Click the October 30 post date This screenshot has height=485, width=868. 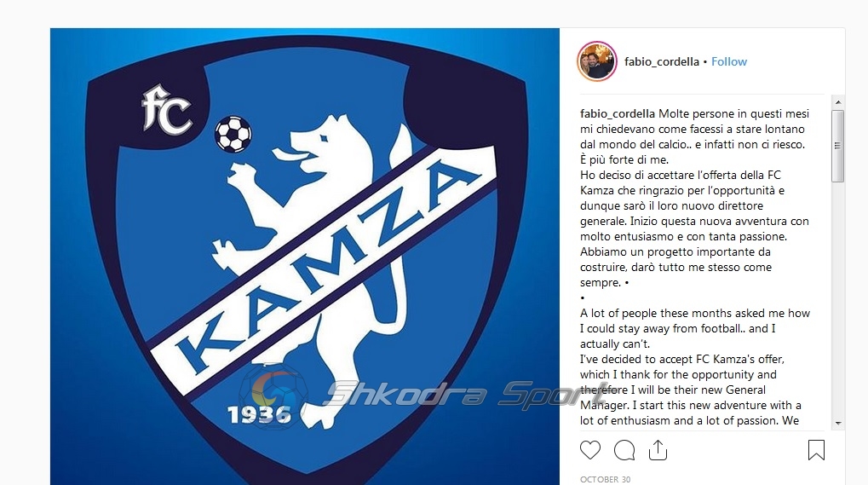click(x=605, y=480)
